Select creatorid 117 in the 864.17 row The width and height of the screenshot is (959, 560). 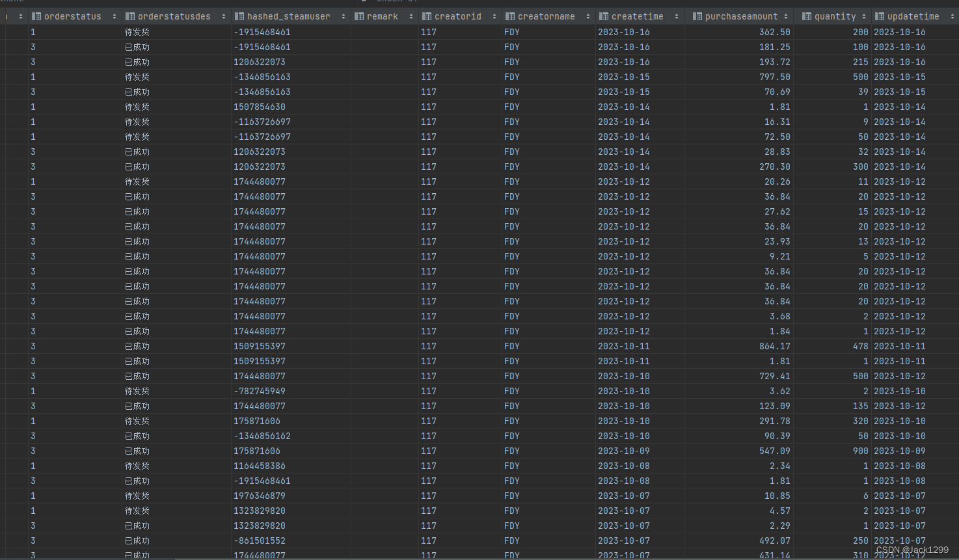coord(429,346)
